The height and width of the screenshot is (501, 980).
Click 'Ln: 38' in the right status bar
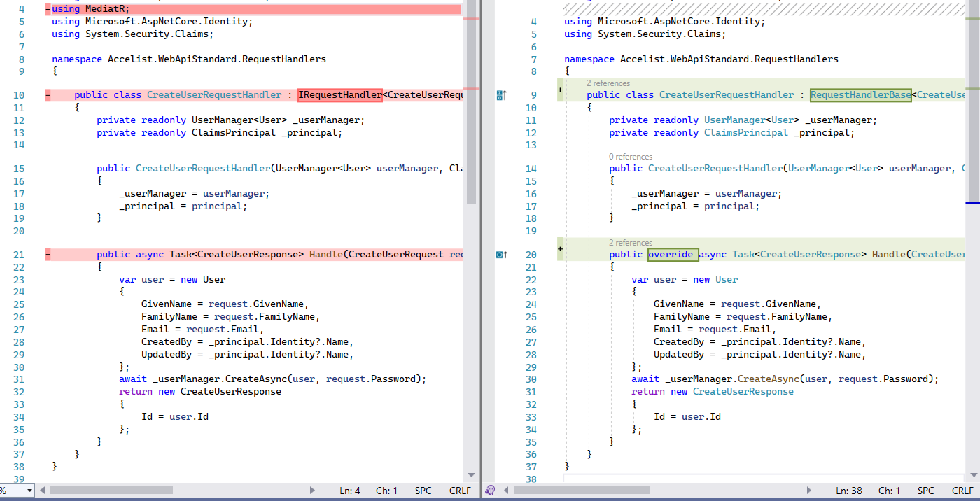point(849,491)
